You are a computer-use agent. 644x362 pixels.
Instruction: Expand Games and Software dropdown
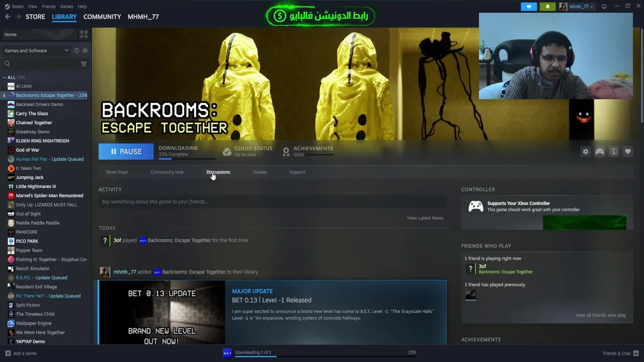point(36,50)
